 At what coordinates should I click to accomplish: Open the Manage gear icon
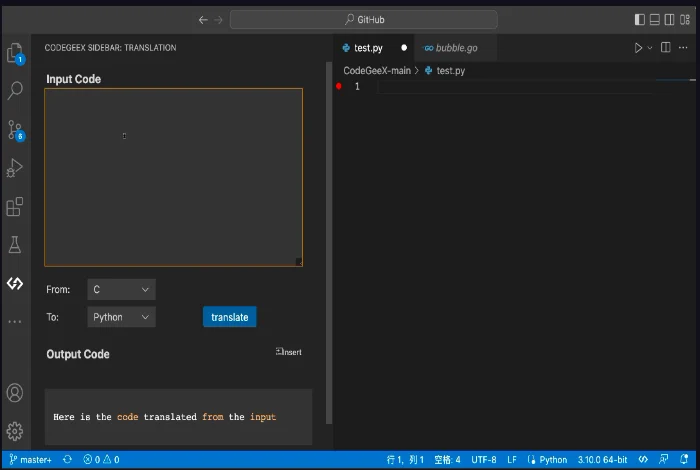[15, 432]
